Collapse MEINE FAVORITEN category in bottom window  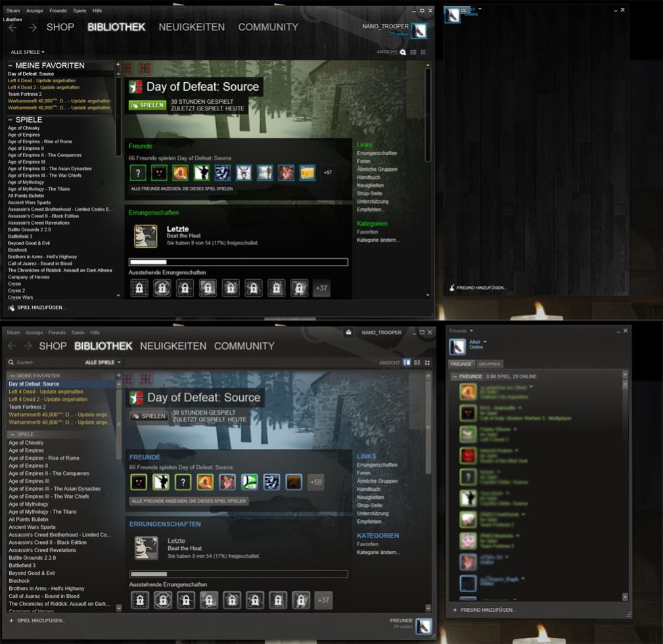point(12,375)
